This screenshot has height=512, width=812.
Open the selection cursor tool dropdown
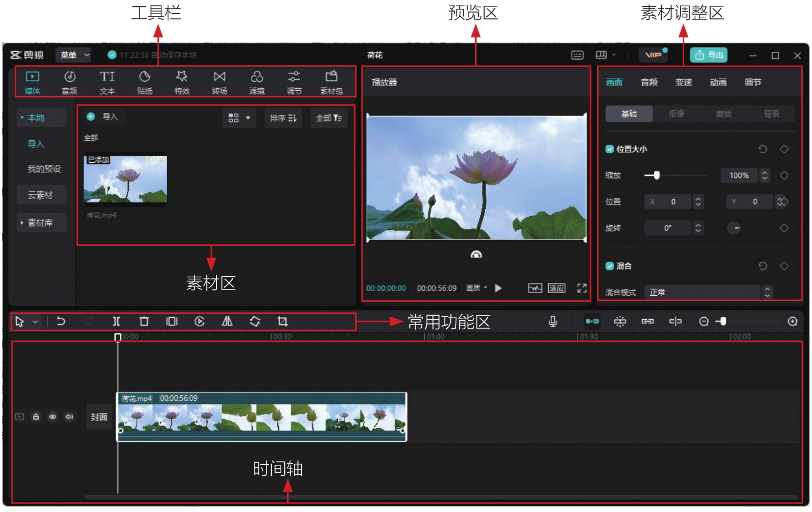(x=35, y=321)
